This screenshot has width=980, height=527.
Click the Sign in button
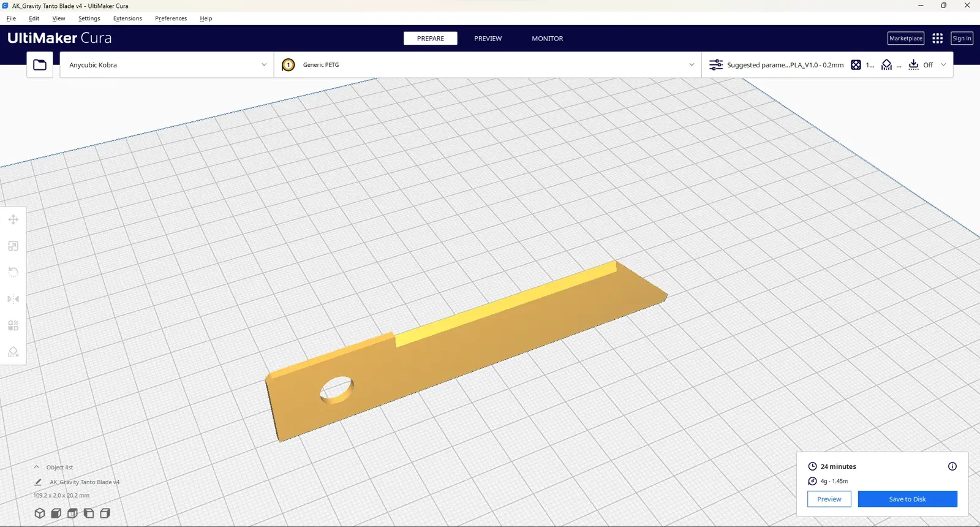coord(962,38)
